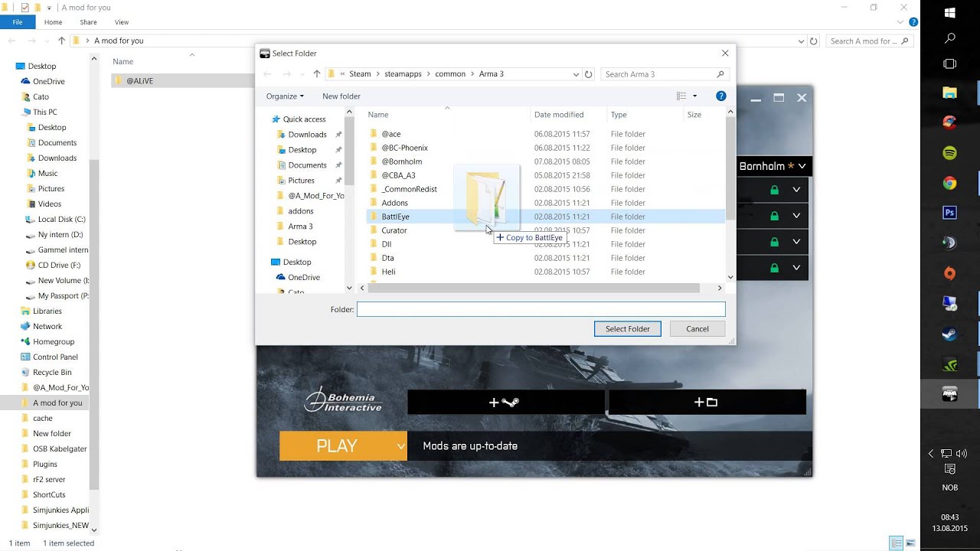The height and width of the screenshot is (551, 980).
Task: Sort by Date modified column header
Action: pyautogui.click(x=559, y=115)
